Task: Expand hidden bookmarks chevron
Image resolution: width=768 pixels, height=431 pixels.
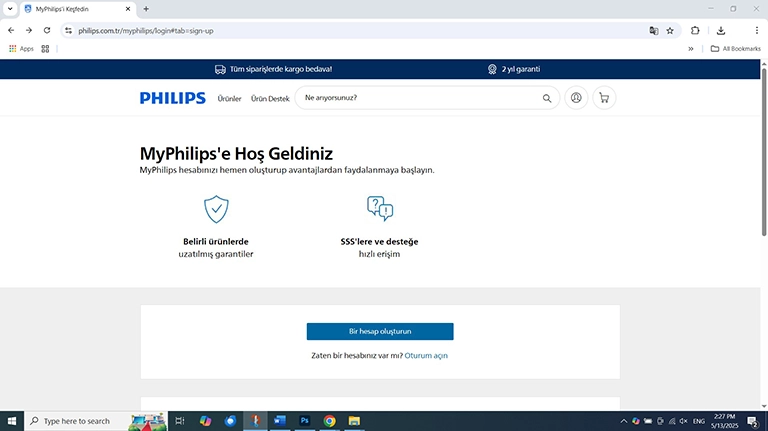Action: click(691, 48)
